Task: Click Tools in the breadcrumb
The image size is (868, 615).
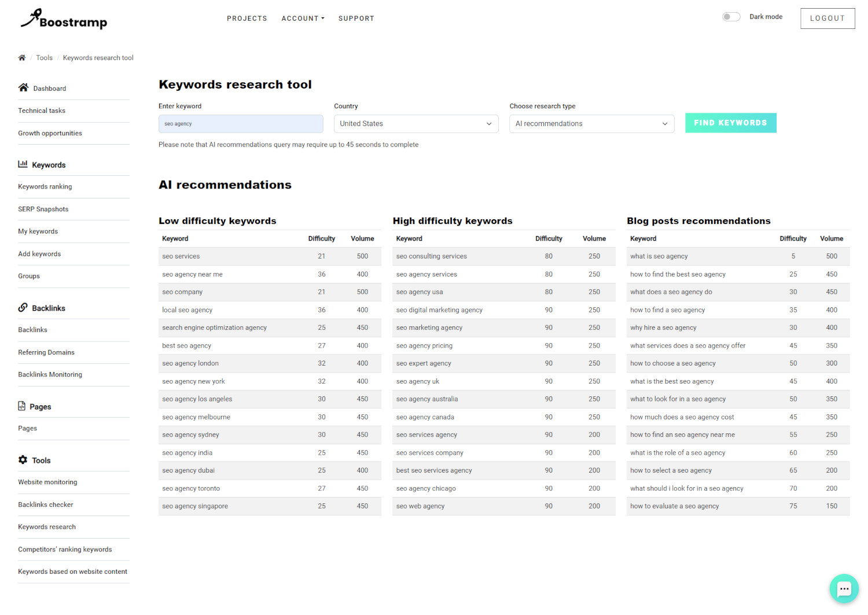Action: [45, 58]
